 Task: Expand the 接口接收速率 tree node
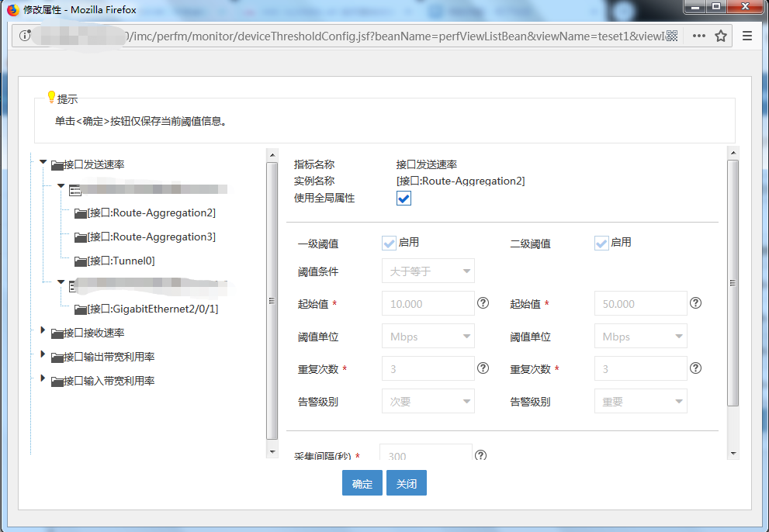[x=43, y=330]
